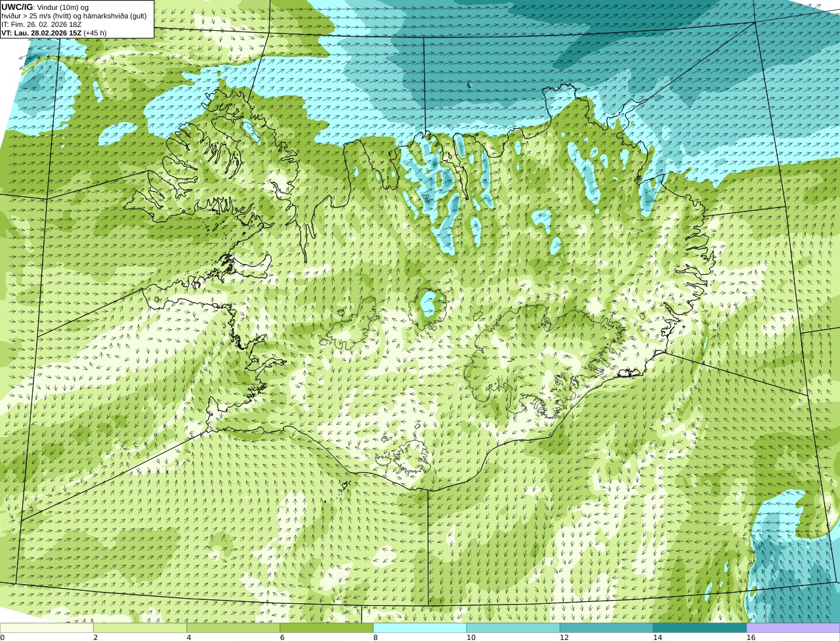Click the legend scale label '0'

[3, 637]
